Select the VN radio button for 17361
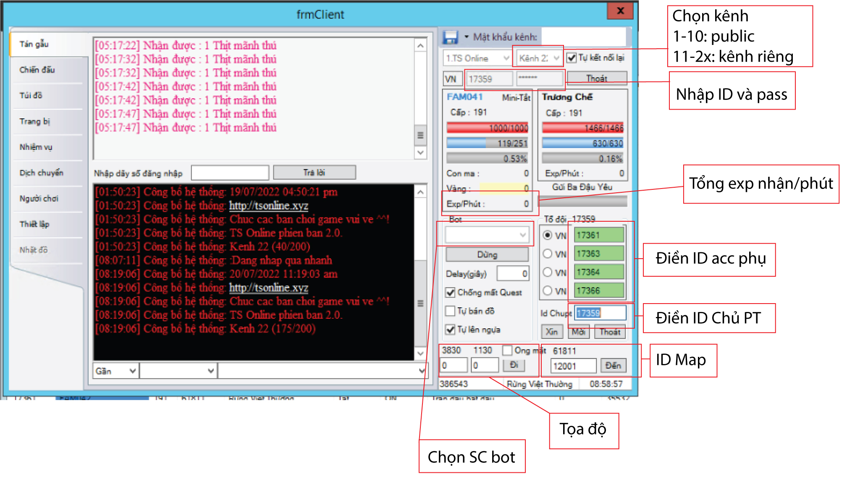 (x=547, y=235)
